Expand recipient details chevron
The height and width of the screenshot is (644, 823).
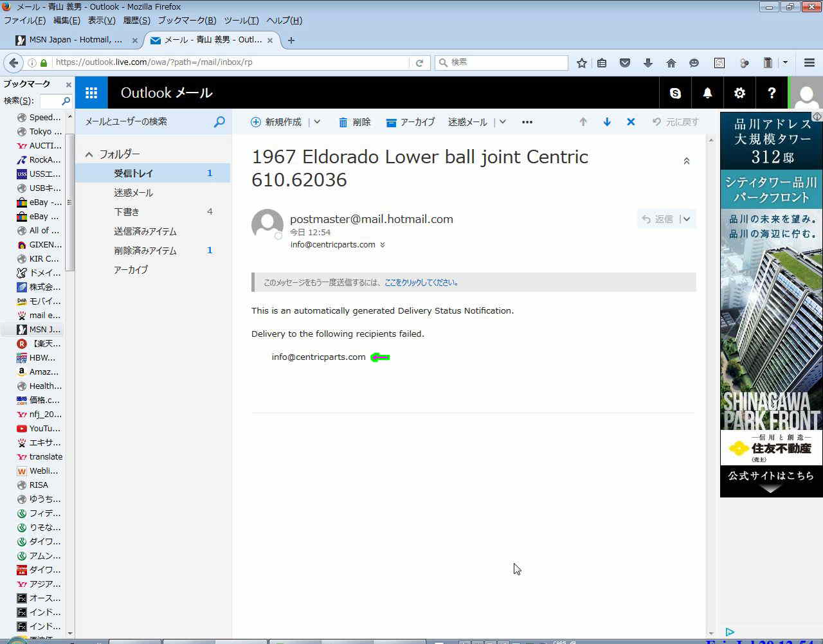tap(383, 245)
